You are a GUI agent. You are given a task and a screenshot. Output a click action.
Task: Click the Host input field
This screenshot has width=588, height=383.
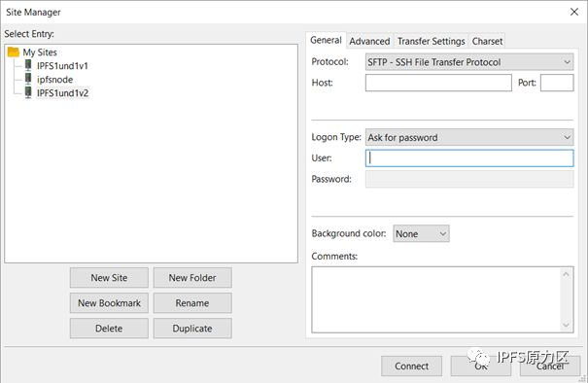click(x=438, y=83)
